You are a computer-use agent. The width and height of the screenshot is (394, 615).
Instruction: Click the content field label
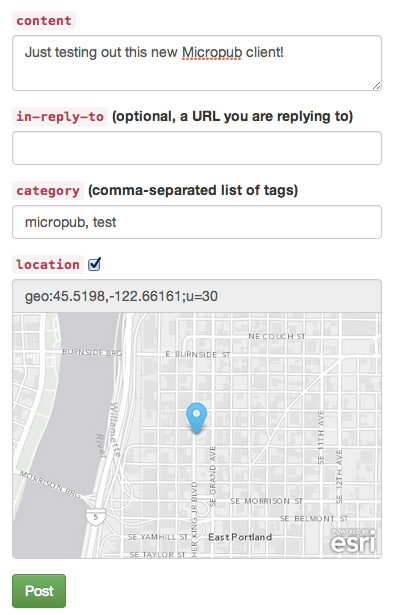44,20
